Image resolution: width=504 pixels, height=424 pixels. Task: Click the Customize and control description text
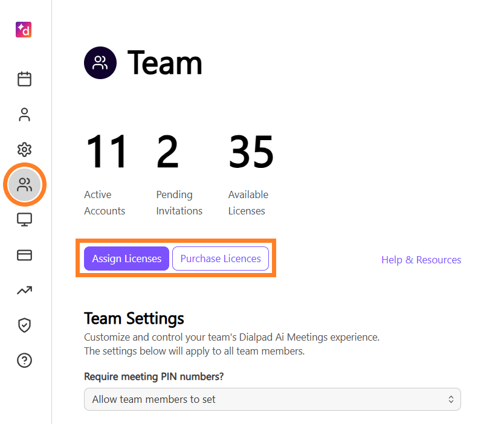(231, 344)
